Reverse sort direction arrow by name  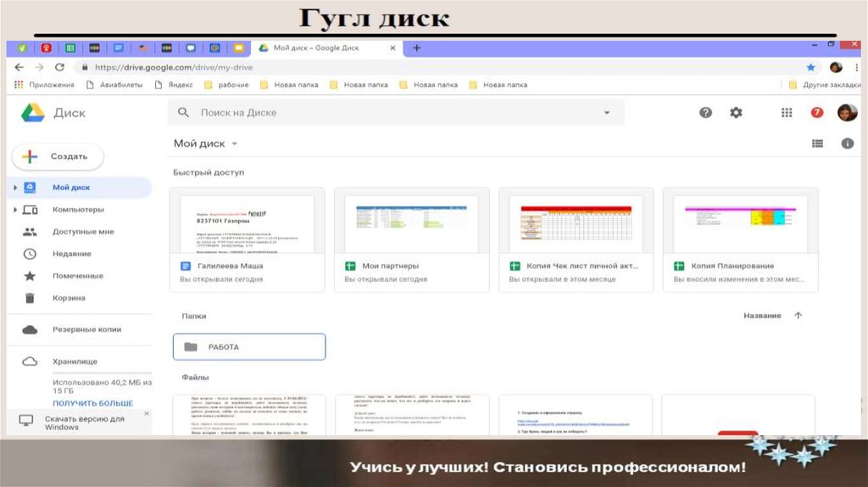click(x=798, y=316)
